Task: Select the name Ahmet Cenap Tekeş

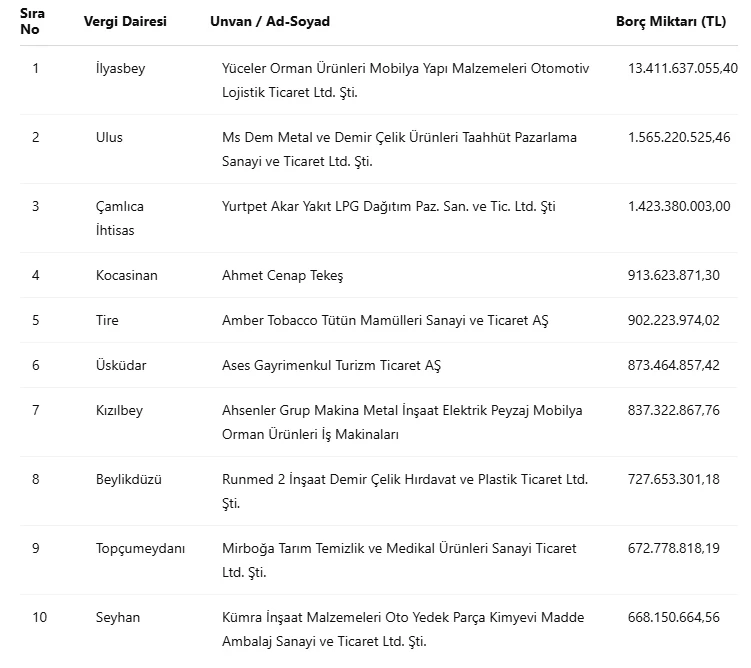Action: pos(282,275)
